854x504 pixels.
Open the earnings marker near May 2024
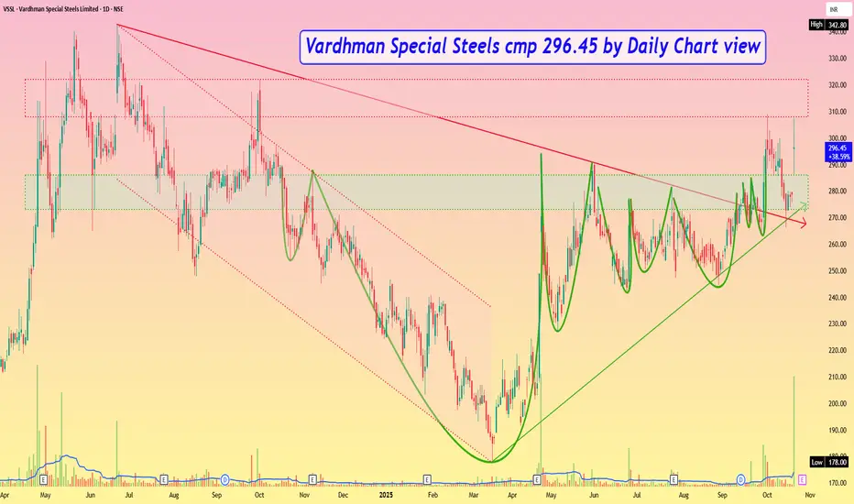43,480
